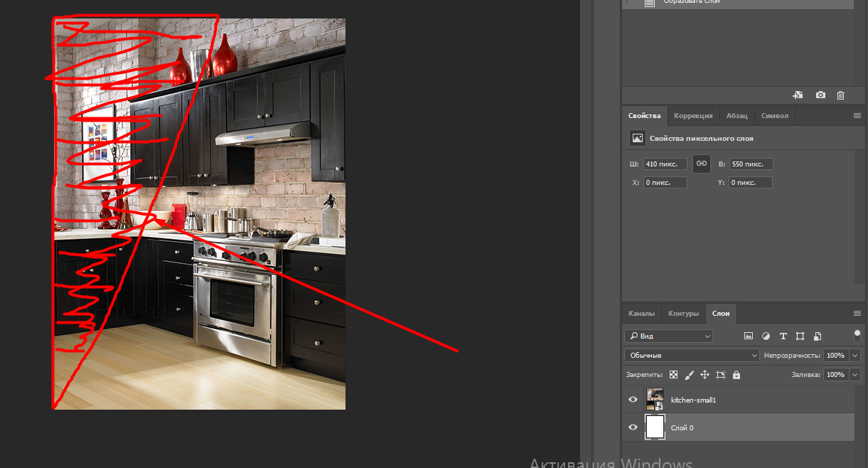
Task: Open the Непрозрачность opacity slider dropdown arrow
Action: [854, 355]
